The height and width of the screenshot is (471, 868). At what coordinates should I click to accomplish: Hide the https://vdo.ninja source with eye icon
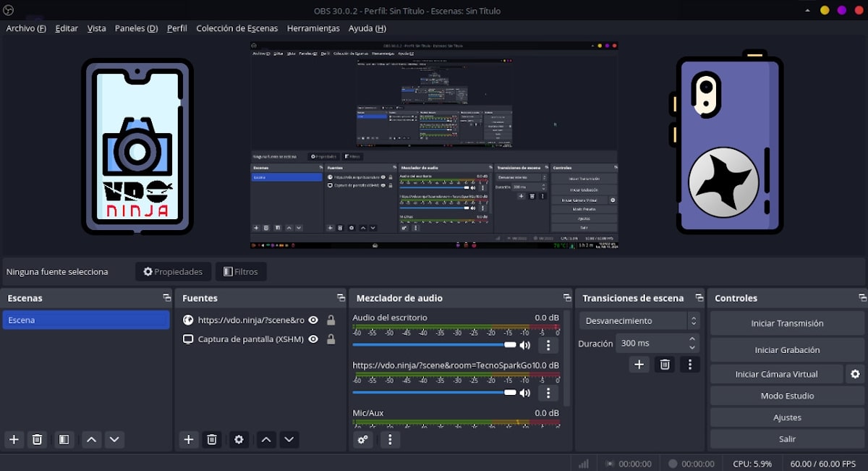click(x=314, y=319)
